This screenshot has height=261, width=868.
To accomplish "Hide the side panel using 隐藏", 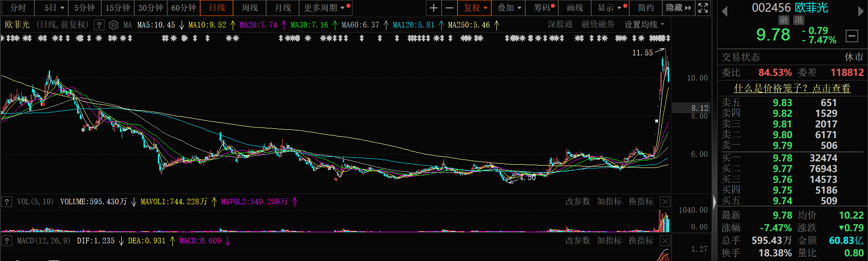I will coord(678,8).
